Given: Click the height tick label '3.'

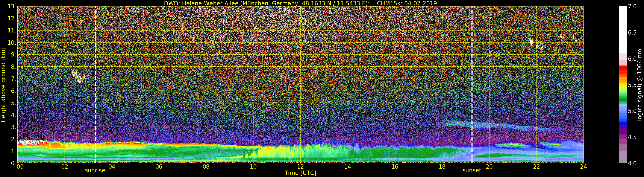Looking at the screenshot, I should [x=14, y=127].
